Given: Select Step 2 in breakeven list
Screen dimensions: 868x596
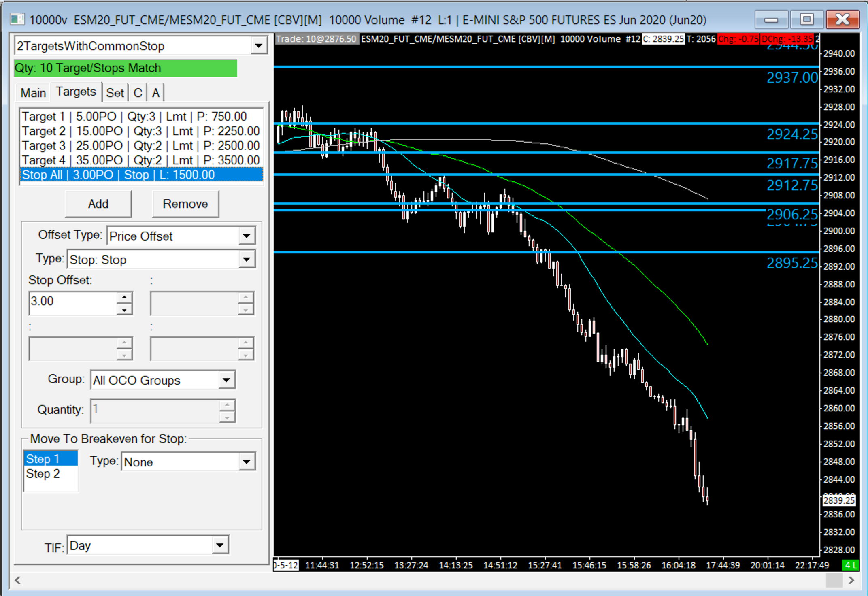Looking at the screenshot, I should click(x=43, y=473).
